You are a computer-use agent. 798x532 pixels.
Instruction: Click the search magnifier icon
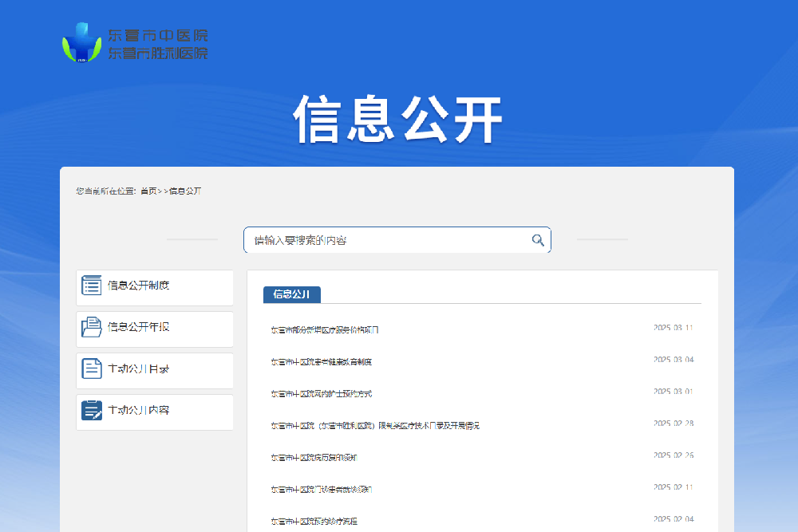538,239
